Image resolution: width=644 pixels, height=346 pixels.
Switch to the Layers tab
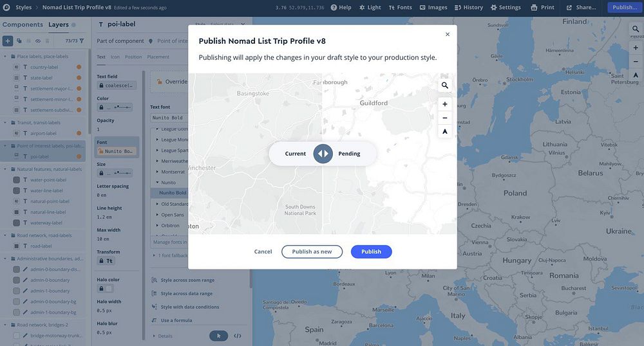(59, 24)
